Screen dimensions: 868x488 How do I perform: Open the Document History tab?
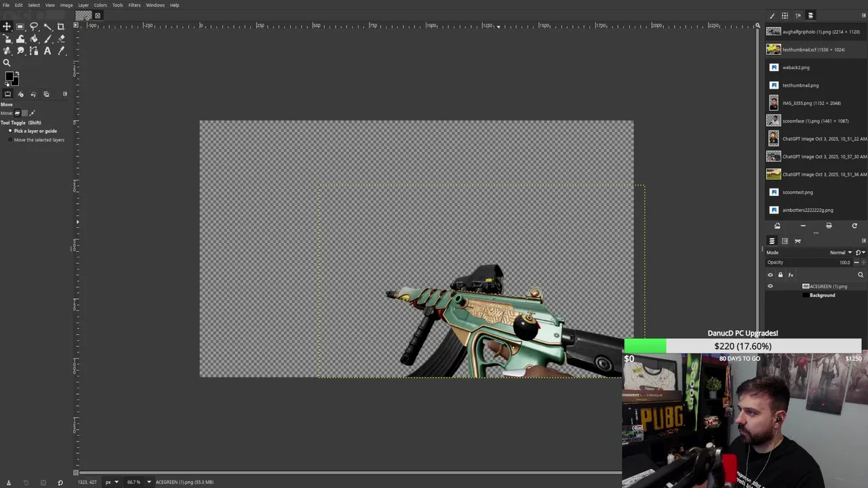pos(810,16)
